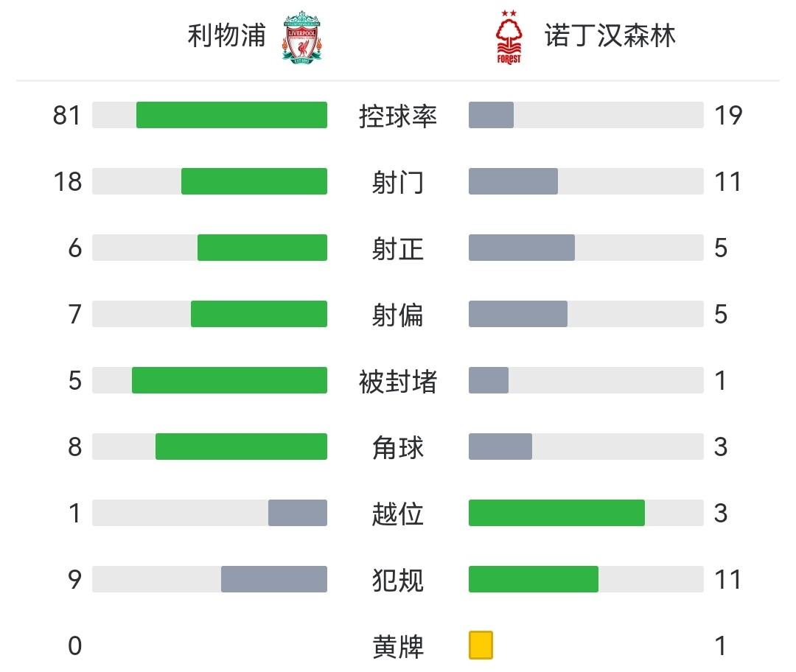This screenshot has width=796, height=672.
Task: Select the 角球 stat label
Action: (x=398, y=447)
